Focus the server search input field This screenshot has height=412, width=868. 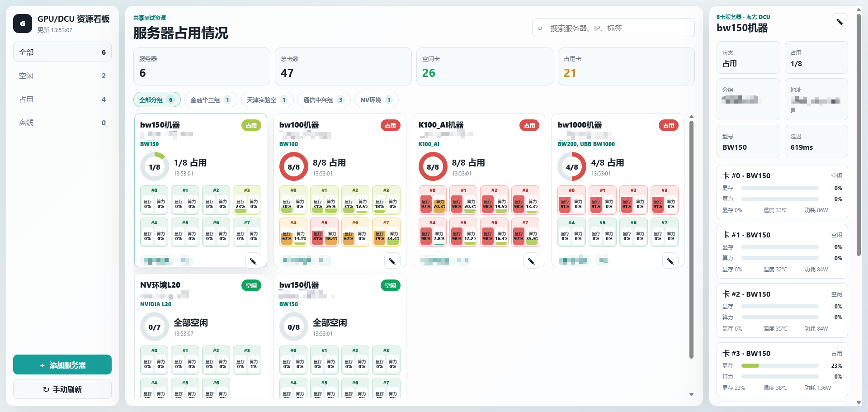(613, 28)
